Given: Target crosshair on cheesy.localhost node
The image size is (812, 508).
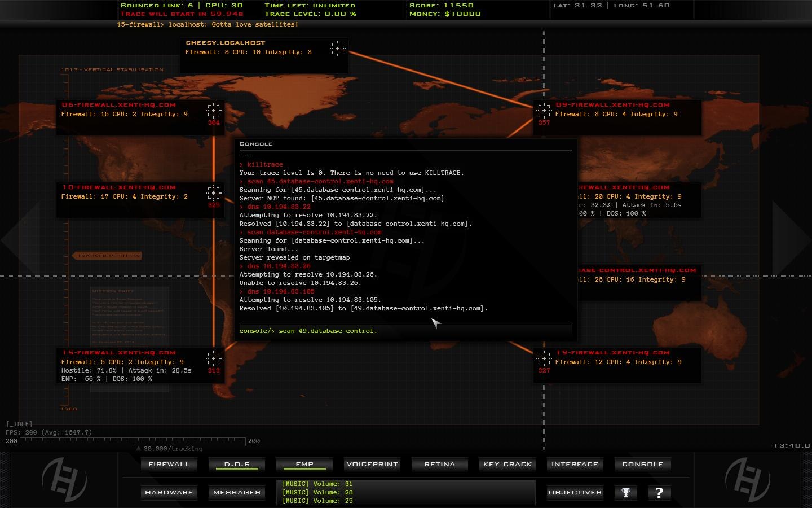Looking at the screenshot, I should click(x=337, y=49).
